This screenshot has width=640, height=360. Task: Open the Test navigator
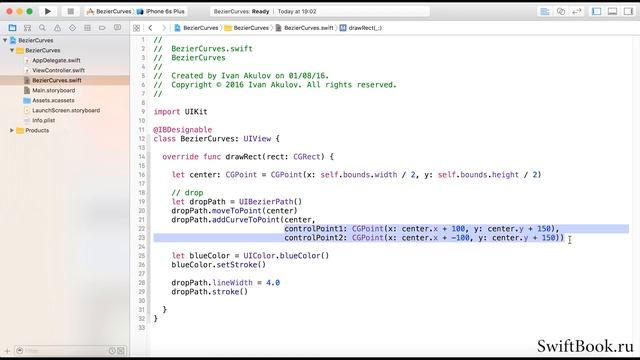72,28
